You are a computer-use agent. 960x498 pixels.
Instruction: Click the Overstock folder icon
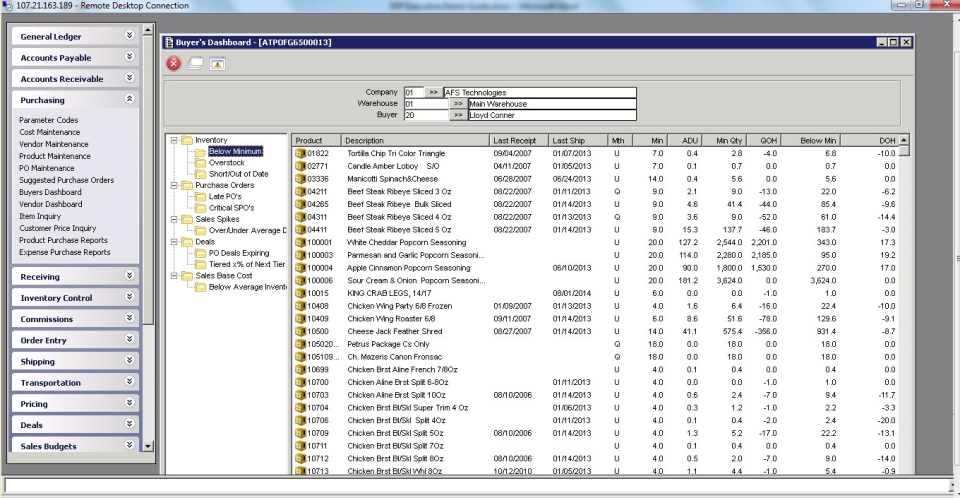tap(201, 162)
